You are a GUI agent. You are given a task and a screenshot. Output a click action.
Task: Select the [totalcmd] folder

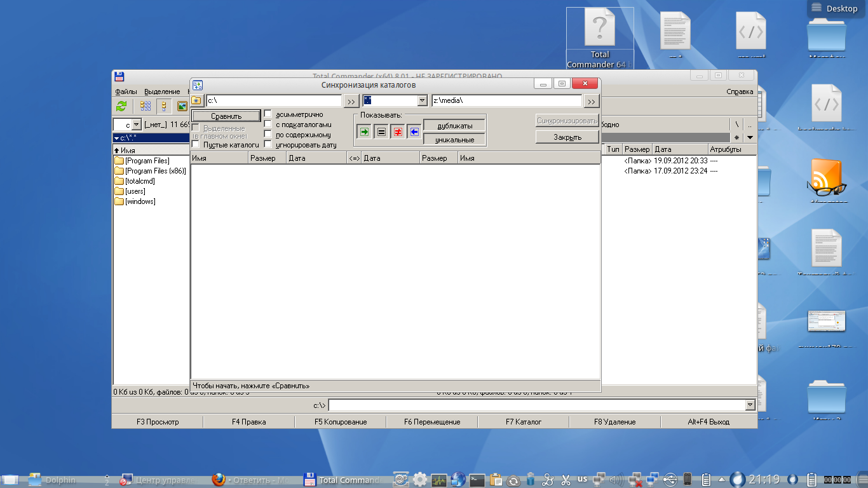click(x=135, y=181)
